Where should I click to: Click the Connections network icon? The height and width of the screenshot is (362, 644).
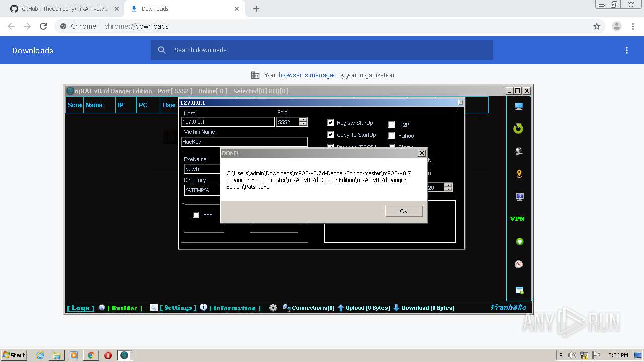[286, 308]
